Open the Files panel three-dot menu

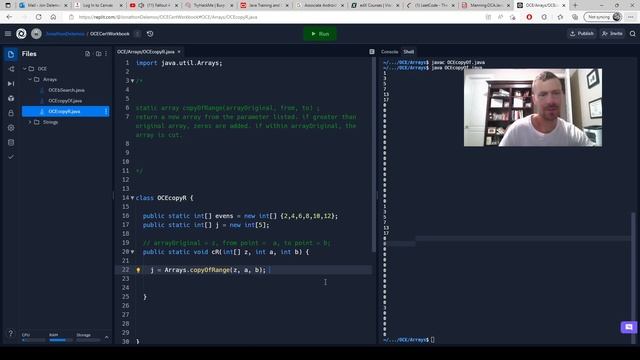pyautogui.click(x=106, y=54)
